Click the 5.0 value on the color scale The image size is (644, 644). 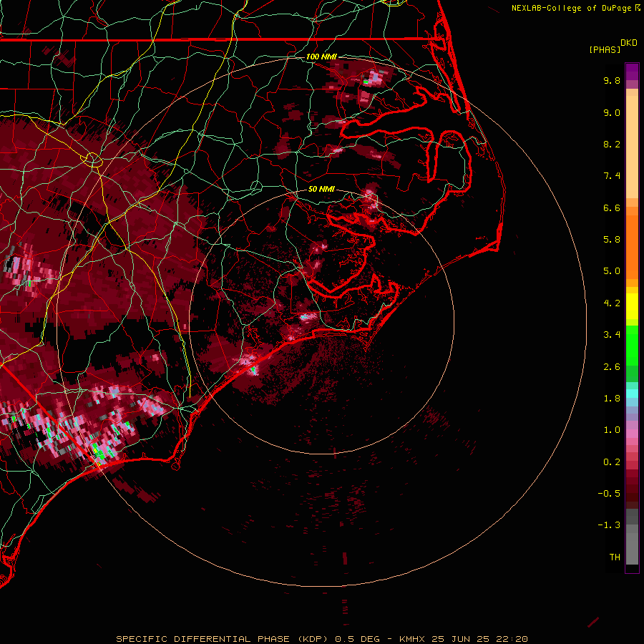click(x=612, y=271)
